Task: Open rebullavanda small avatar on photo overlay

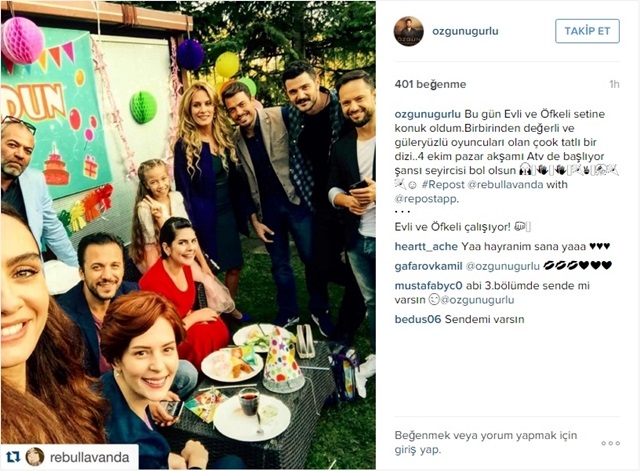Action: (35, 457)
